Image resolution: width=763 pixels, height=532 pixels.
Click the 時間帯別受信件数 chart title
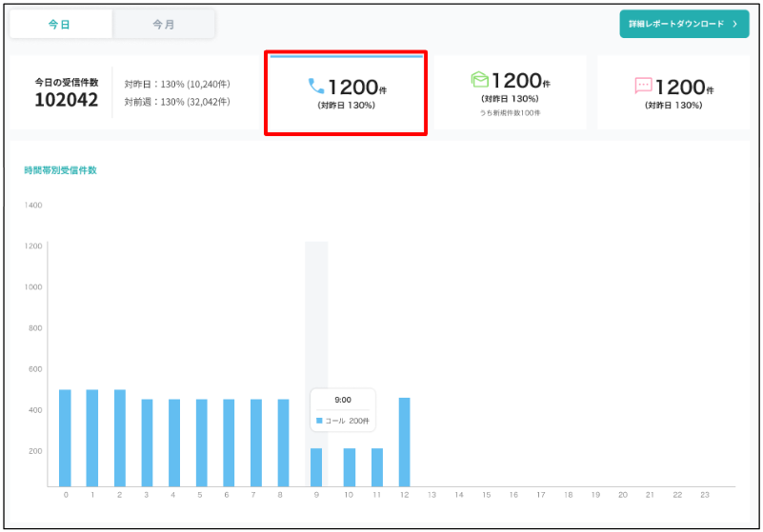point(60,170)
